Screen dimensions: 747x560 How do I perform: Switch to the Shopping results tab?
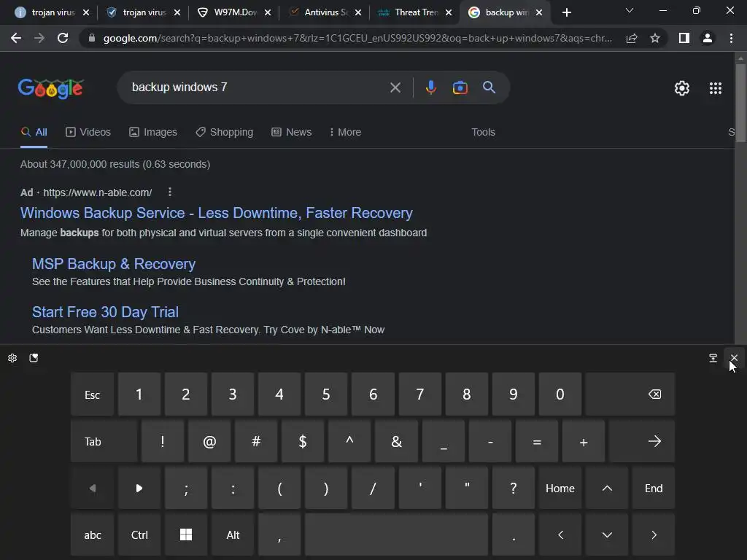(225, 132)
